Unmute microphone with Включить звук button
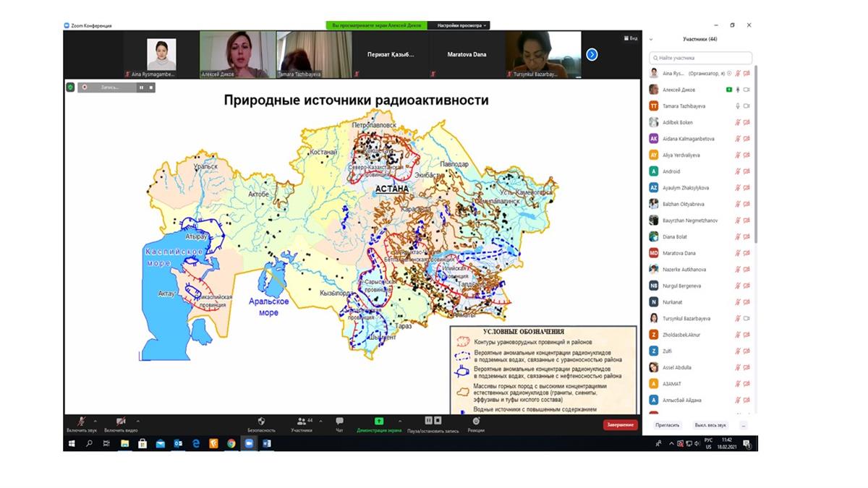Image resolution: width=868 pixels, height=488 pixels. 81,421
